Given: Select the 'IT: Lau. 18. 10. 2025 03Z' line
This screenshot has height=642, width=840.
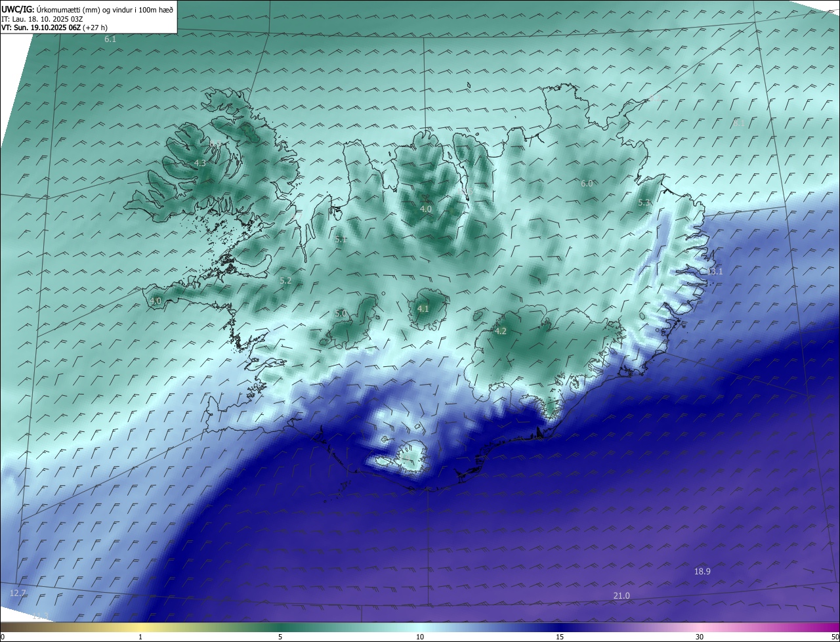Looking at the screenshot, I should pyautogui.click(x=42, y=19).
